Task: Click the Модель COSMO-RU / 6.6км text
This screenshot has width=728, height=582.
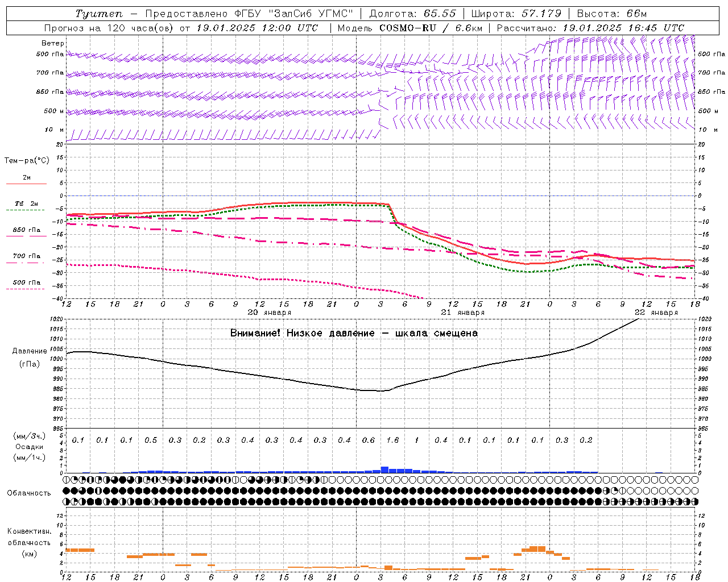Action: pos(410,28)
